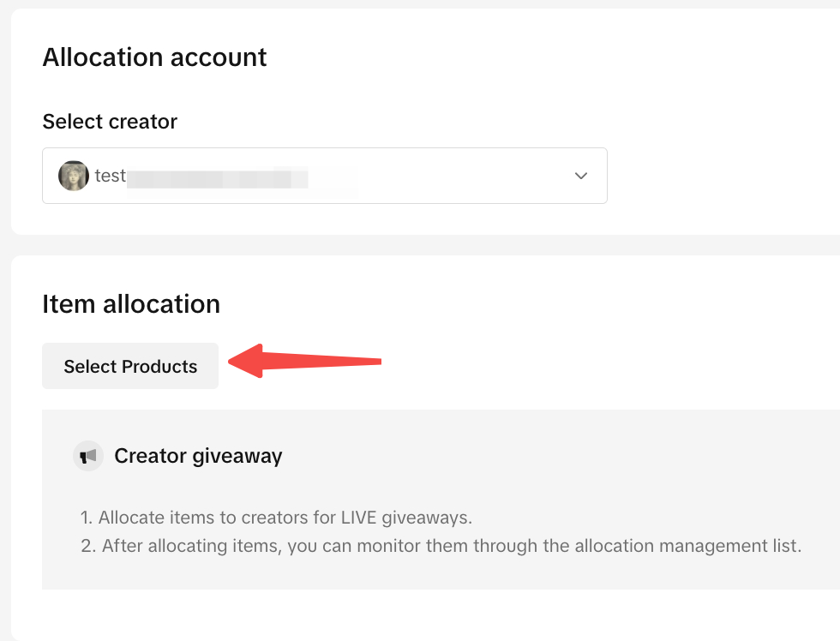Click the megaphone icon beside Creator giveaway
Viewport: 840px width, 641px height.
click(x=87, y=456)
